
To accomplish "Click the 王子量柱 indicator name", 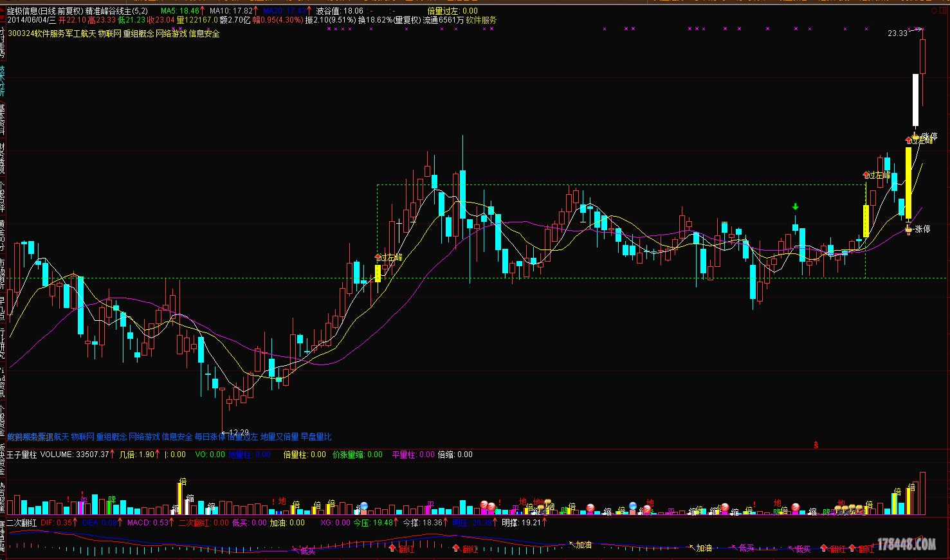I will [x=22, y=455].
